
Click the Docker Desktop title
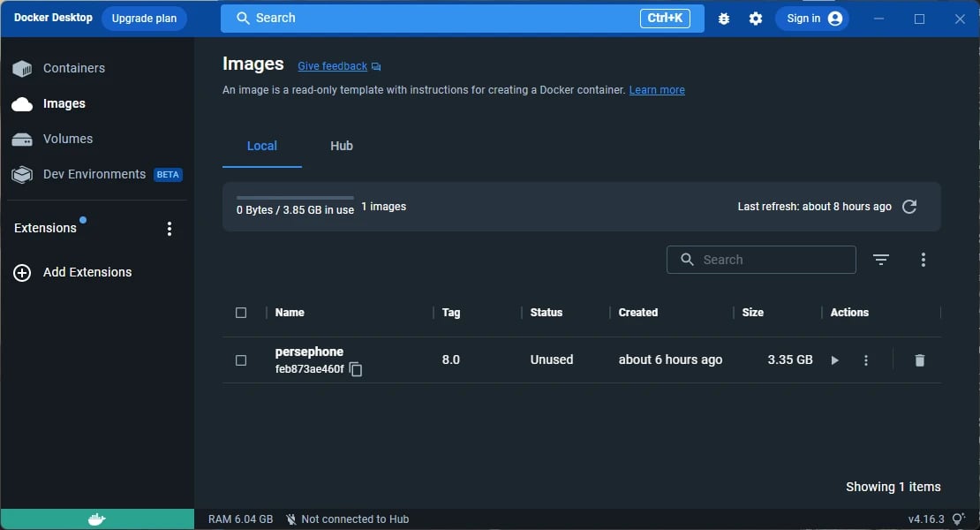point(53,18)
